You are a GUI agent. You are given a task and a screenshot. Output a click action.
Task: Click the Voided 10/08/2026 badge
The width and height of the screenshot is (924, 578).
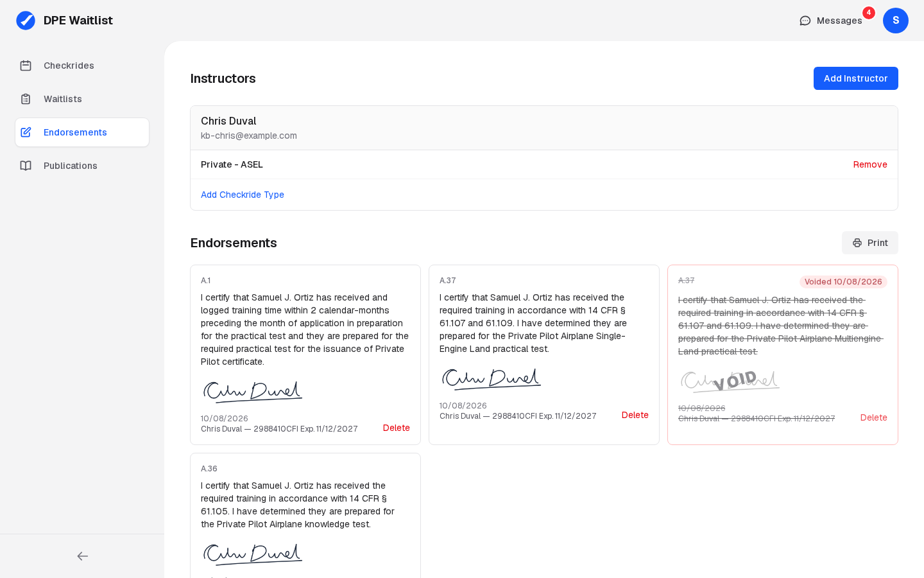point(843,282)
